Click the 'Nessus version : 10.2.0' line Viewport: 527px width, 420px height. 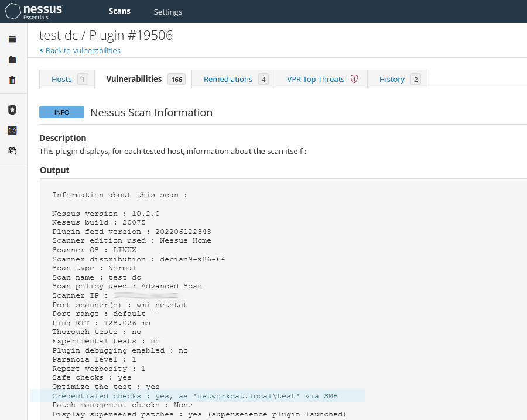pyautogui.click(x=106, y=214)
